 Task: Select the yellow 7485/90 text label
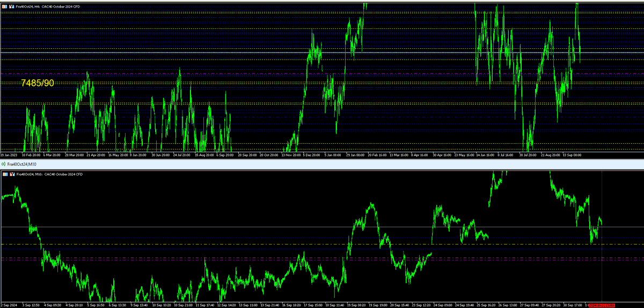tap(38, 83)
